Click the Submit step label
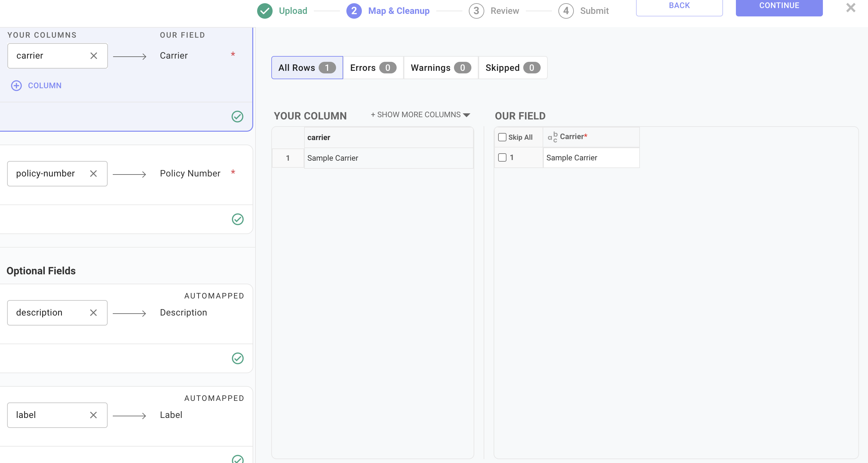This screenshot has width=868, height=463. (594, 11)
